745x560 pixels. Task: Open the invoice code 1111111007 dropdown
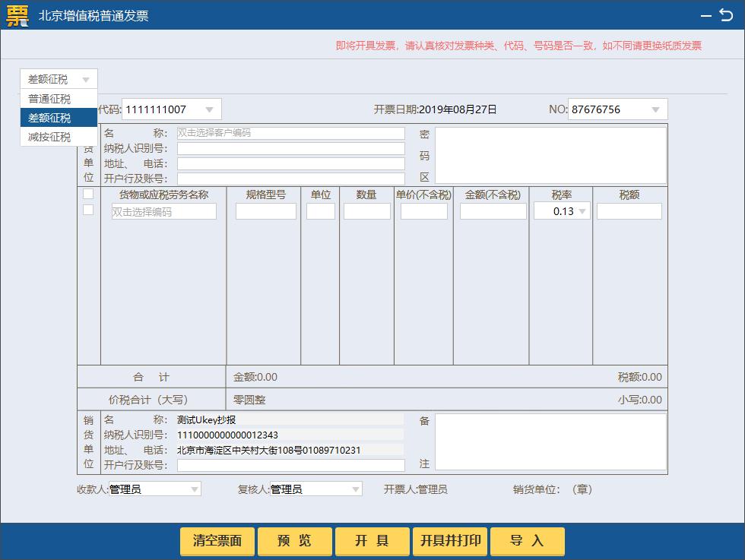pos(211,109)
